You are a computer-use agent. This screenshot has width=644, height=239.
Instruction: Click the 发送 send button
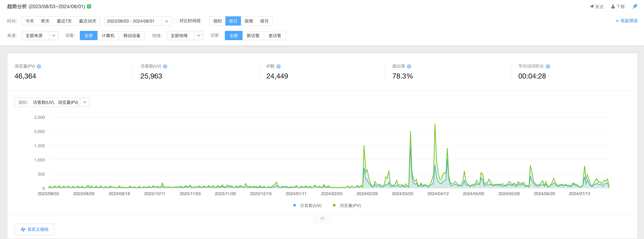(596, 7)
